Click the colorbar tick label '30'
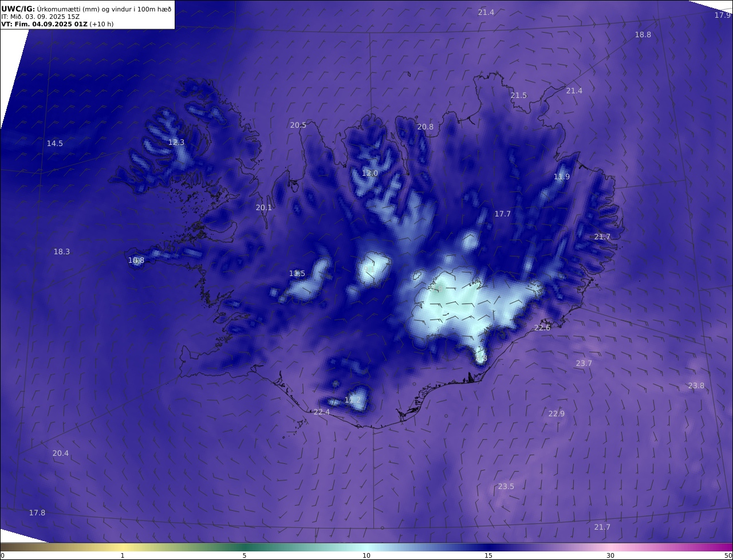733x560 pixels. click(x=610, y=555)
